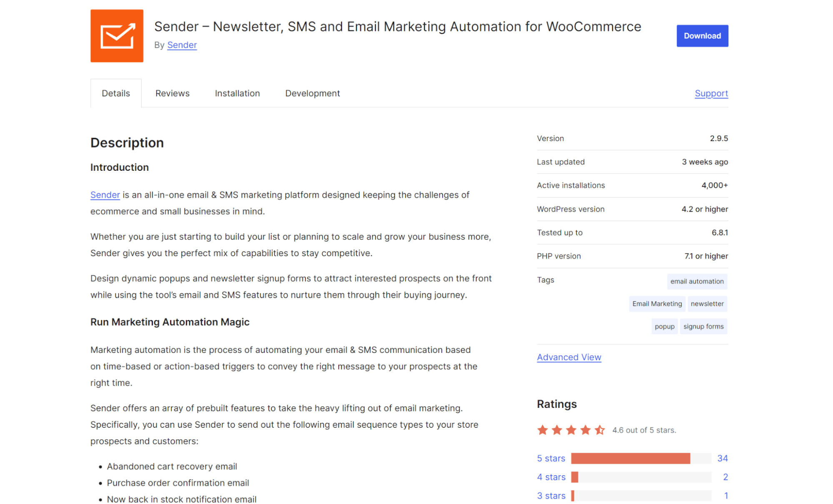Click the rating stars icon row

571,430
